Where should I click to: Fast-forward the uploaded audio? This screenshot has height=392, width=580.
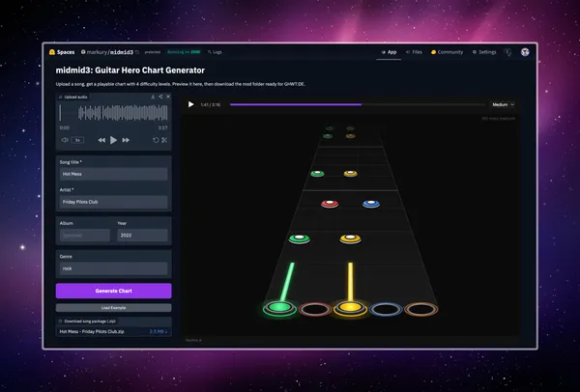pos(126,140)
